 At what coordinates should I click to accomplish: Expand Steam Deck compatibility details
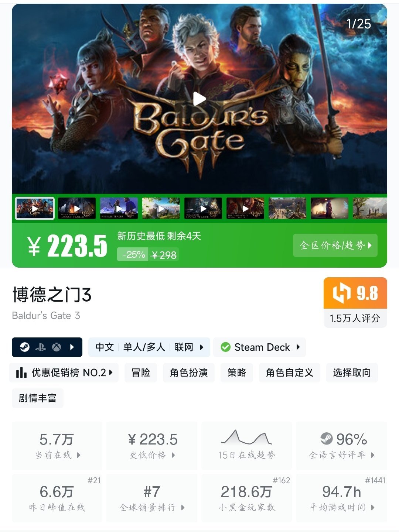click(260, 347)
